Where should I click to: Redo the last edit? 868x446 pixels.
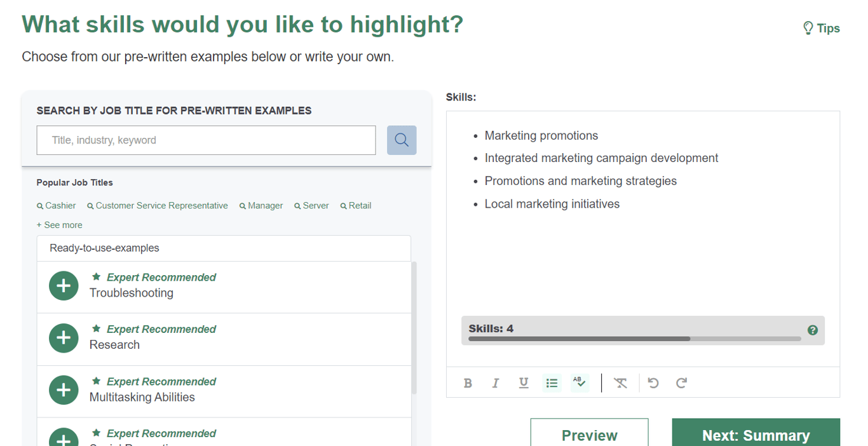(681, 383)
